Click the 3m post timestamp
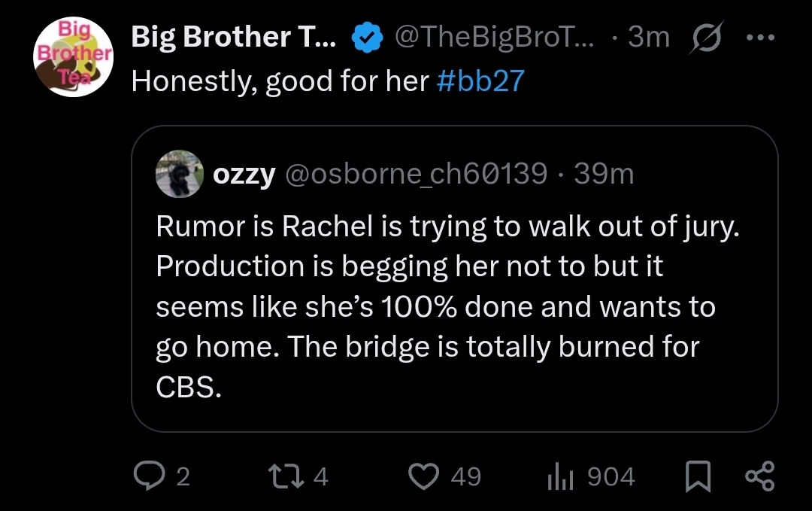812x511 pixels. (x=648, y=37)
